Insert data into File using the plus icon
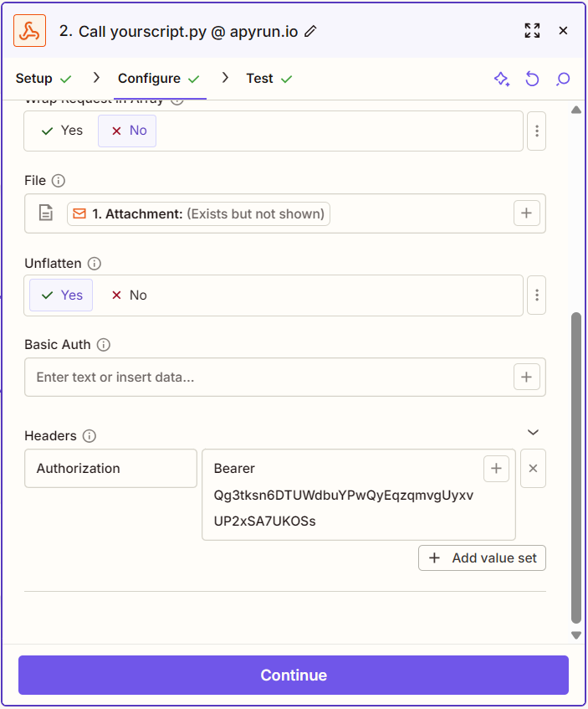588x709 pixels. 526,213
